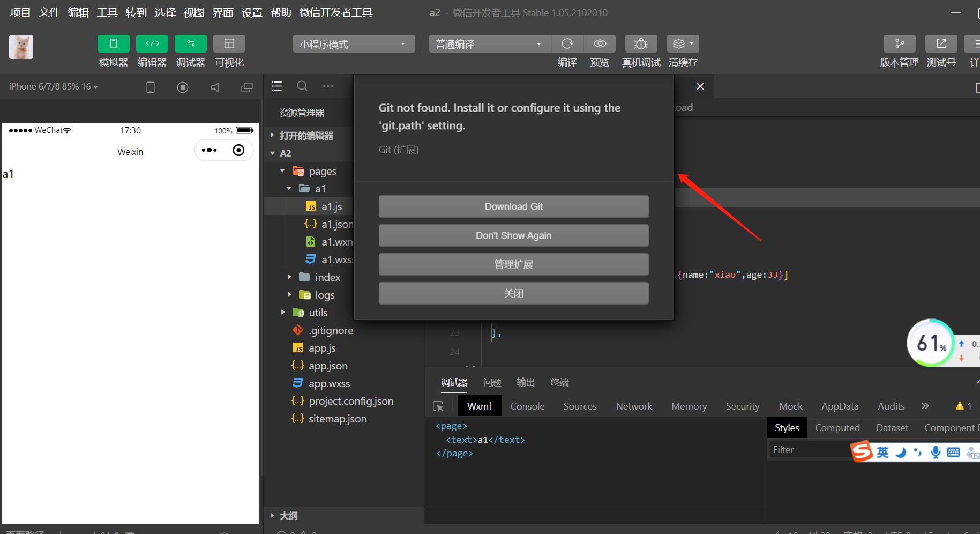Open version management branch icon
980x534 pixels.
[x=899, y=43]
